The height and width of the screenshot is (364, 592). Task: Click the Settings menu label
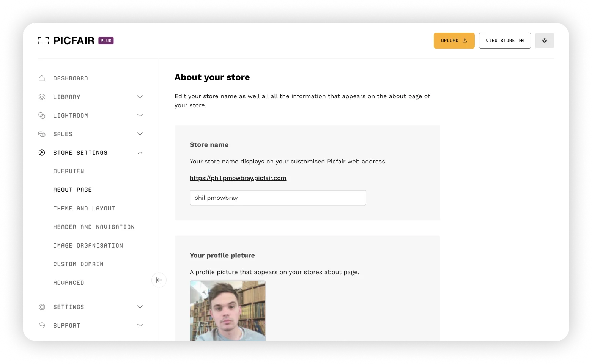coord(69,307)
